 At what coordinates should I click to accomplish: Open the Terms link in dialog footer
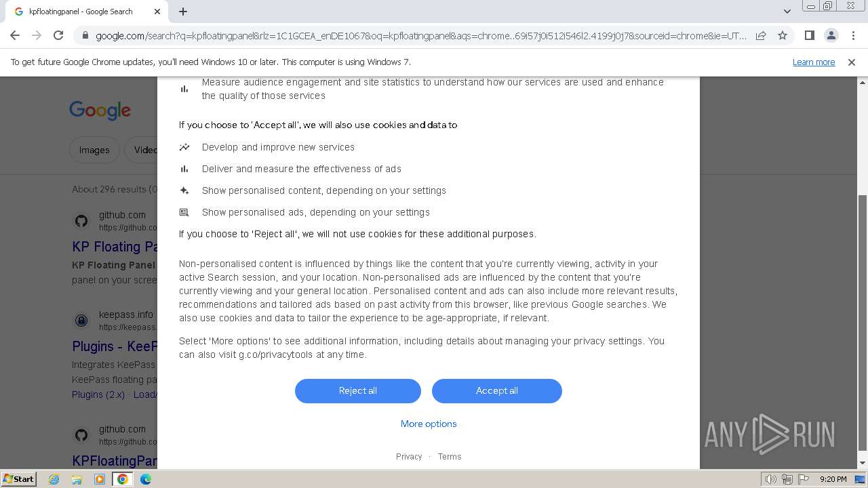pyautogui.click(x=450, y=457)
